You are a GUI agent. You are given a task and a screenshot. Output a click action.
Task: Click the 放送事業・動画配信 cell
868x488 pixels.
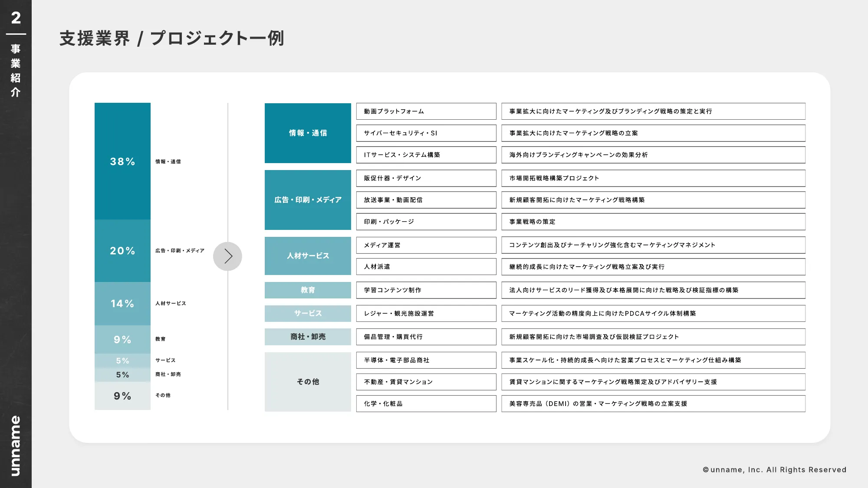[x=426, y=200]
